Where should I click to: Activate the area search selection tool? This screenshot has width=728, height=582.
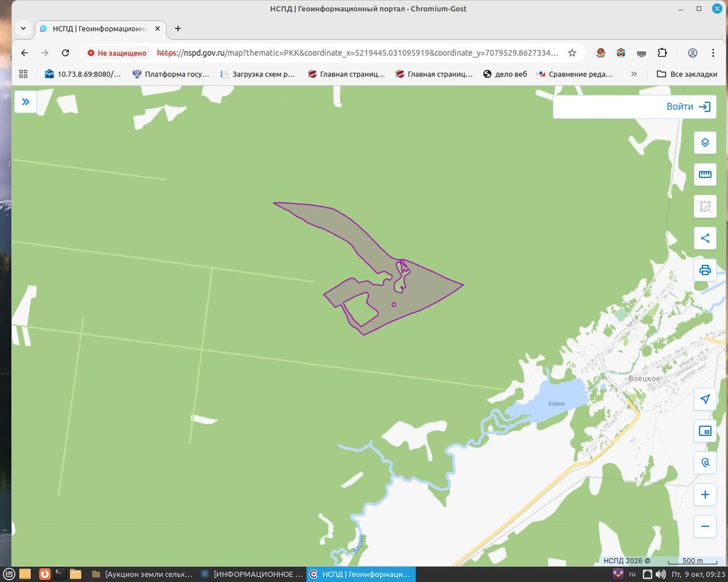click(705, 206)
